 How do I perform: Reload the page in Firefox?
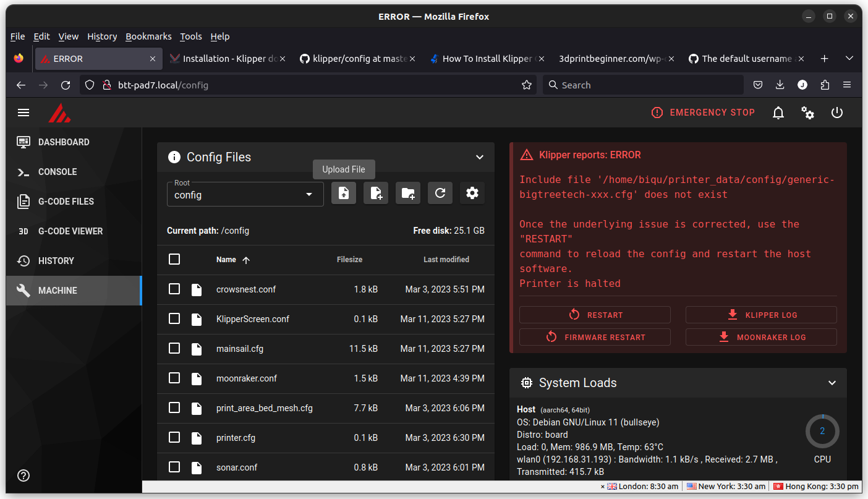coord(66,85)
